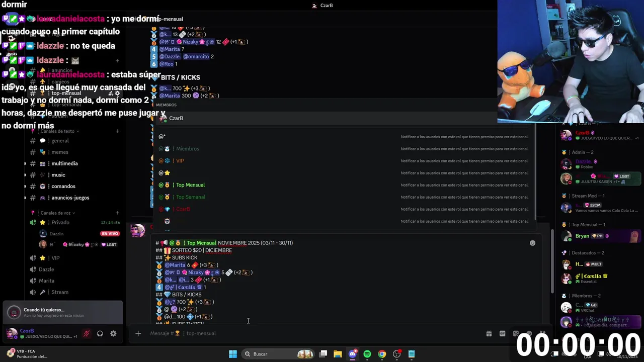Select the Miembros role mention
The height and width of the screenshot is (362, 644).
pos(344,149)
